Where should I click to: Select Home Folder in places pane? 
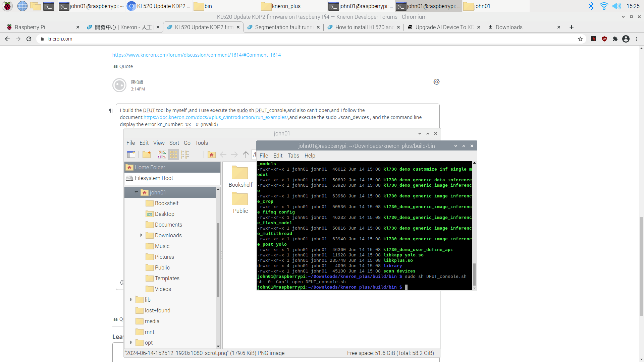coord(172,167)
